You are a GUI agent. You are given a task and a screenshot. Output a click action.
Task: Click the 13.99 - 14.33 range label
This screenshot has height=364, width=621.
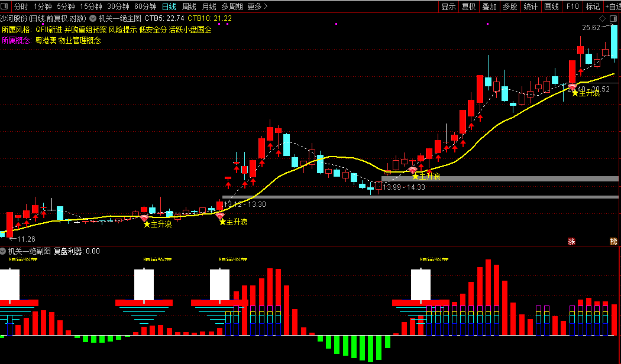click(404, 187)
